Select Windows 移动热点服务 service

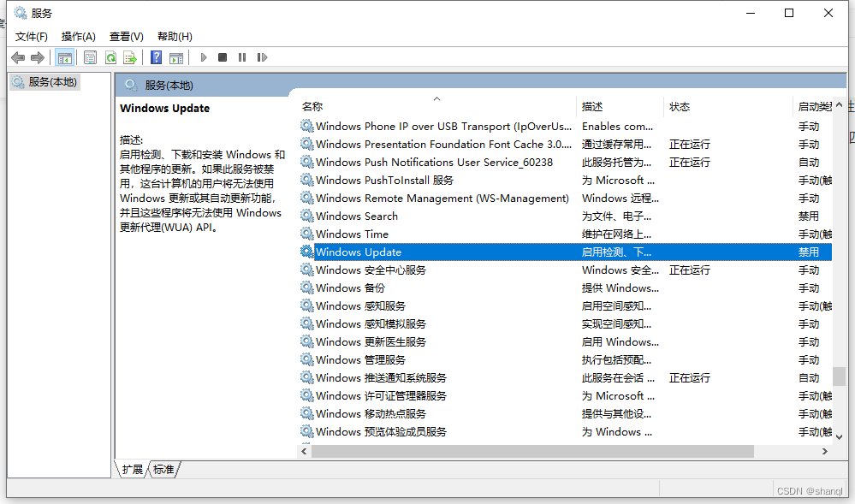tap(371, 414)
